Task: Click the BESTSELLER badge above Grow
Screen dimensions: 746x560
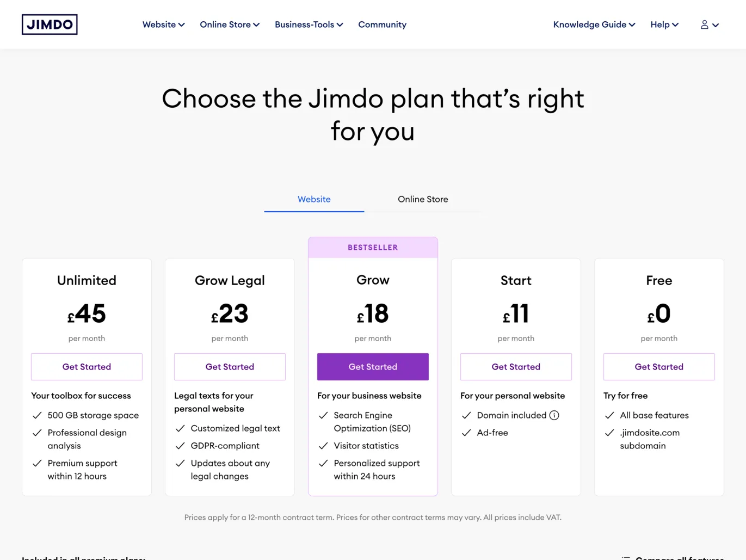Action: 373,247
